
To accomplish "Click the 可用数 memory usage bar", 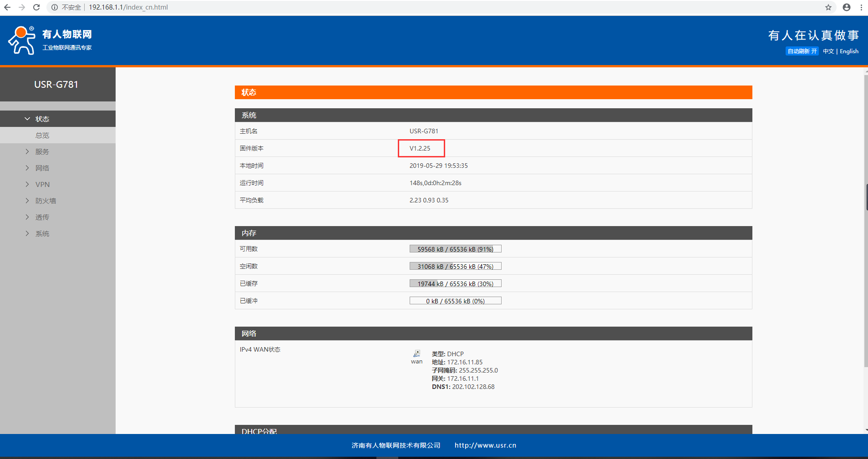I will pos(455,249).
